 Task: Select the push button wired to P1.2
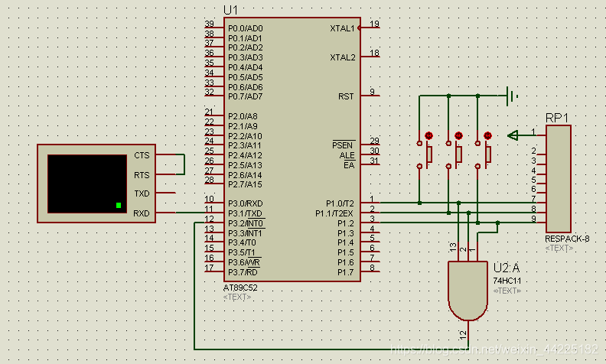[483, 154]
